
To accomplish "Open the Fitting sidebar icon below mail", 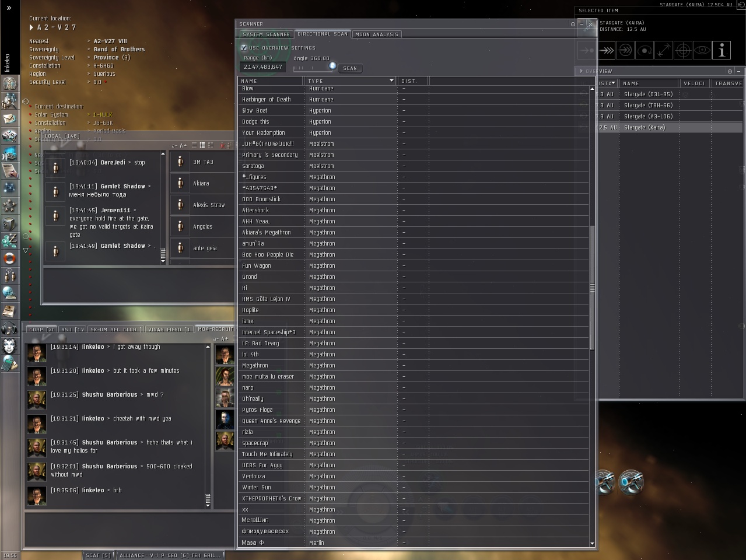I will [9, 135].
